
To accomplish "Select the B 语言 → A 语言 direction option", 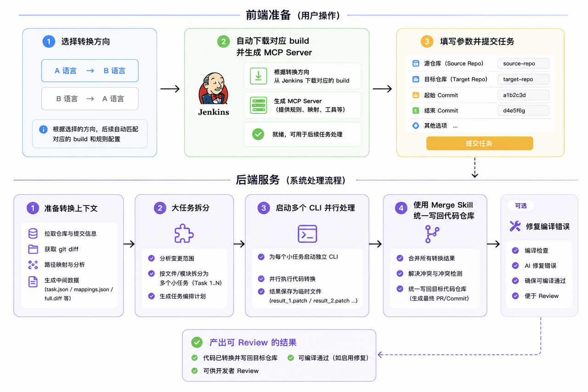I will click(x=90, y=99).
